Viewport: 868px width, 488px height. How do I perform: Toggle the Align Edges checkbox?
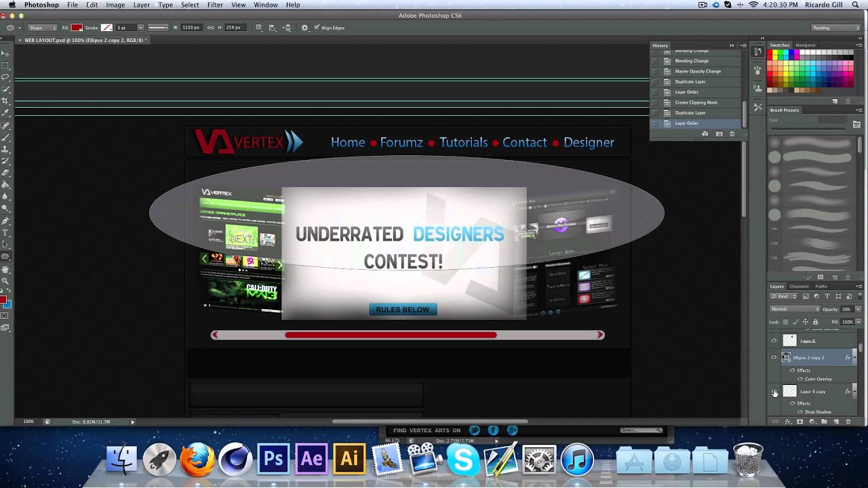[x=317, y=28]
